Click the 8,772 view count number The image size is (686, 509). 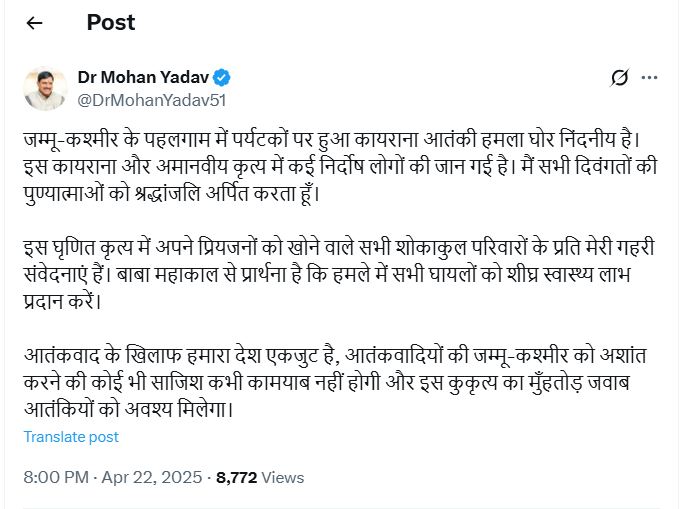pyautogui.click(x=236, y=478)
